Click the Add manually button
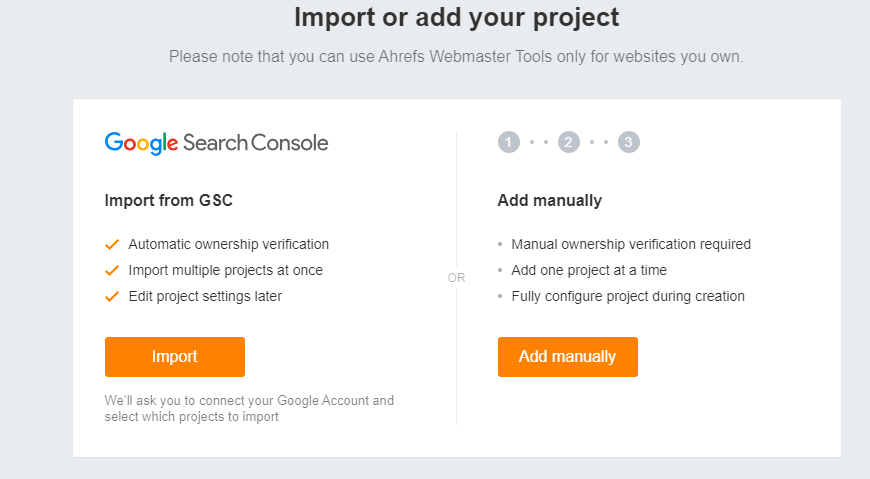Viewport: 870px width, 479px height. (568, 357)
